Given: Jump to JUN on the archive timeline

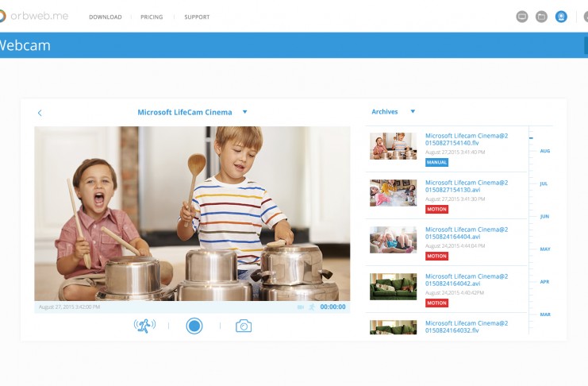Looking at the screenshot, I should (x=544, y=217).
